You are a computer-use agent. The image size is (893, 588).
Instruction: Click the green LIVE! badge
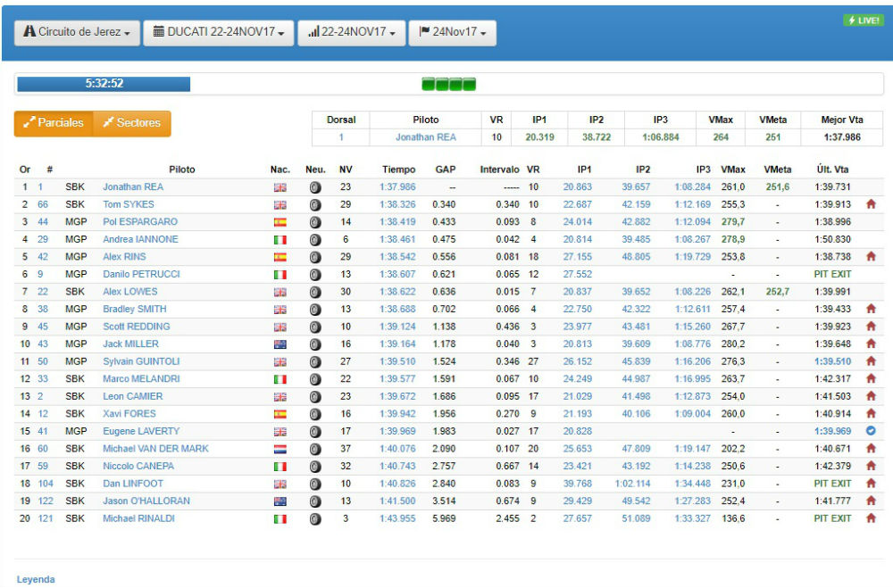[863, 21]
